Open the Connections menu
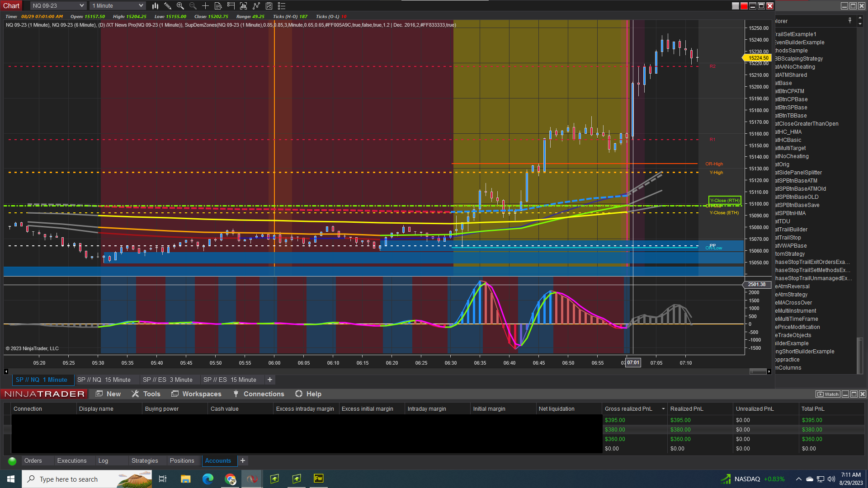The height and width of the screenshot is (488, 868). pyautogui.click(x=258, y=394)
